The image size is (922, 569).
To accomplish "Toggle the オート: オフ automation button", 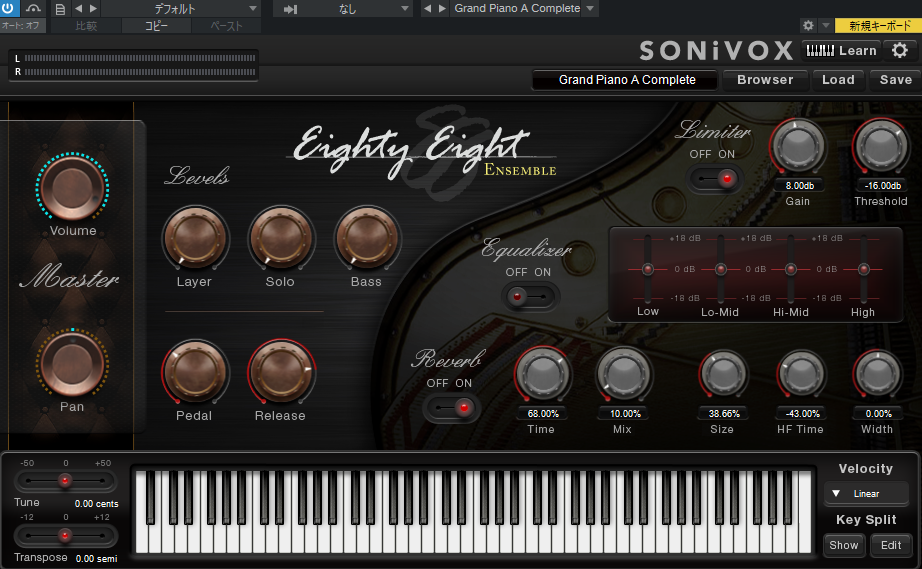I will 22,26.
